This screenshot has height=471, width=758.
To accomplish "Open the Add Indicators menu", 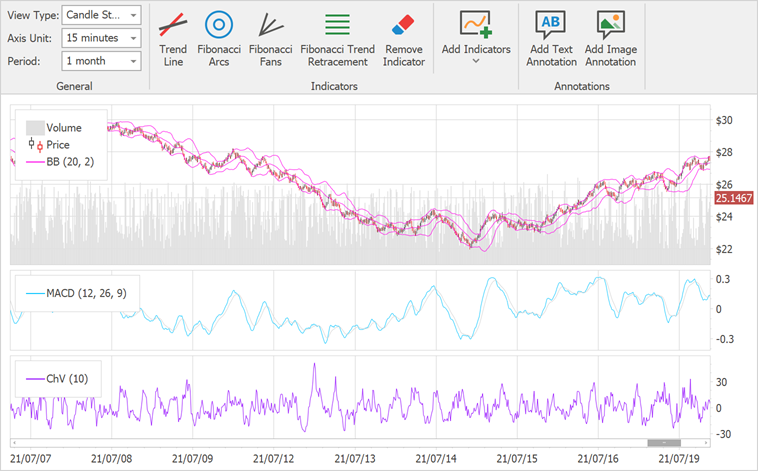I will click(x=476, y=39).
